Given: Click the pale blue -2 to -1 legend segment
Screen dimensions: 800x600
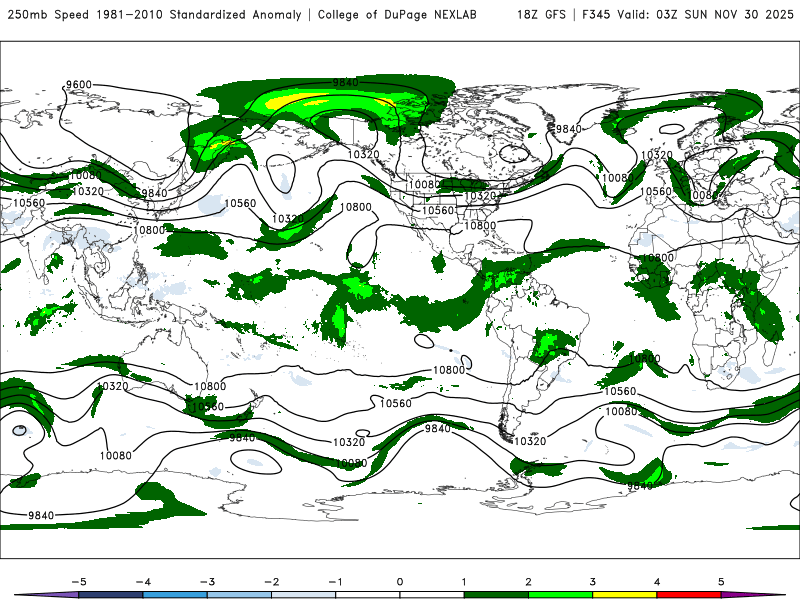Looking at the screenshot, I should pyautogui.click(x=304, y=595).
